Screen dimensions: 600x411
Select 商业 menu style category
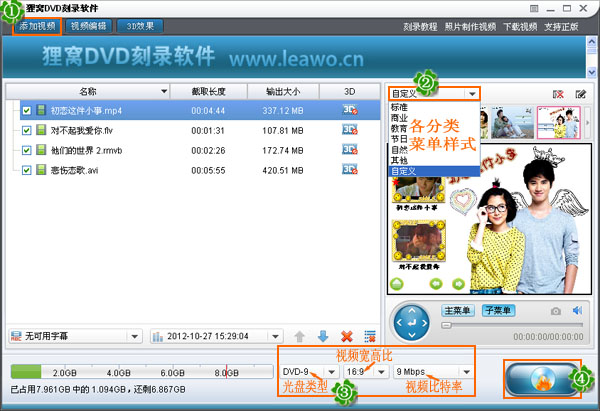tap(399, 118)
